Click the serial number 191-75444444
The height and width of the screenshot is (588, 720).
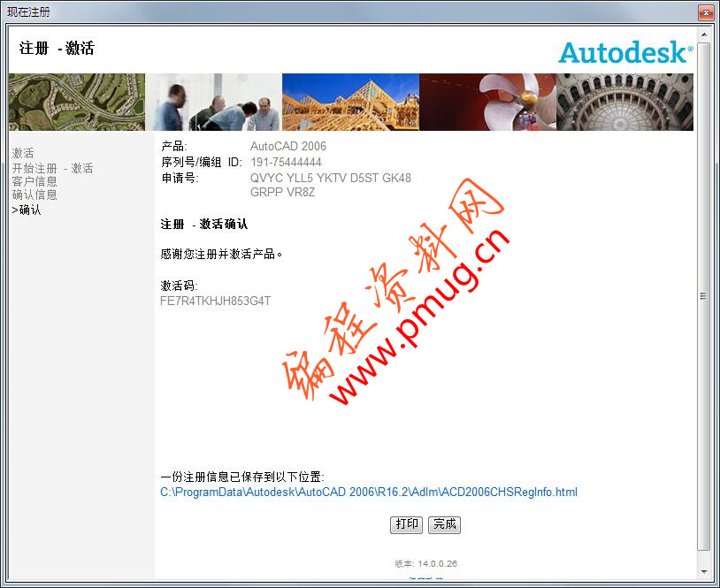(286, 162)
